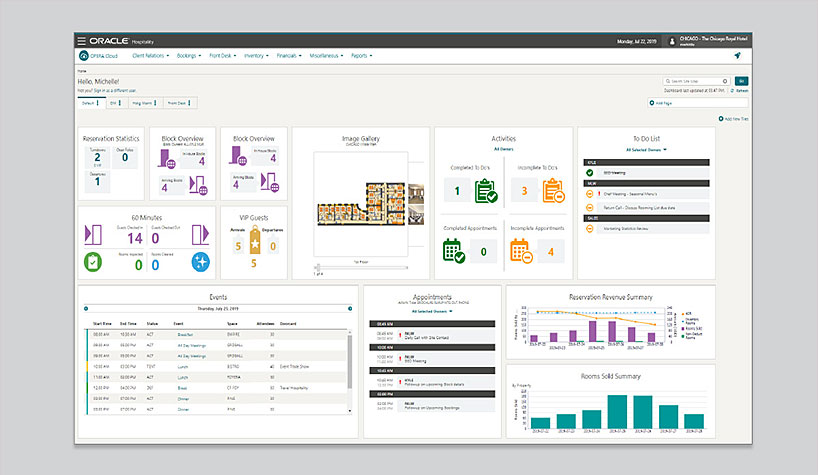Click the floor plan zoom slider
This screenshot has height=475, width=818.
(360, 267)
